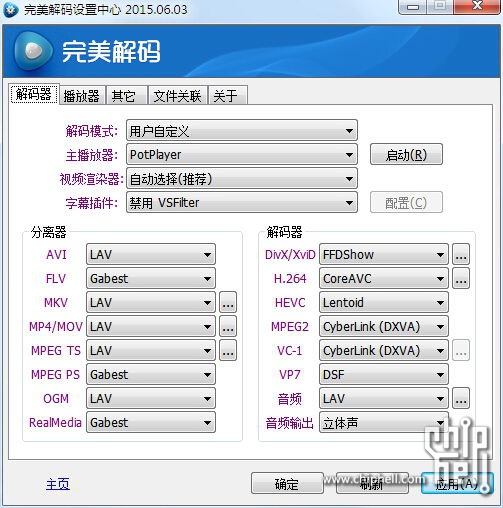The image size is (503, 508).
Task: Switch to the 播放器 tab
Action: point(82,96)
